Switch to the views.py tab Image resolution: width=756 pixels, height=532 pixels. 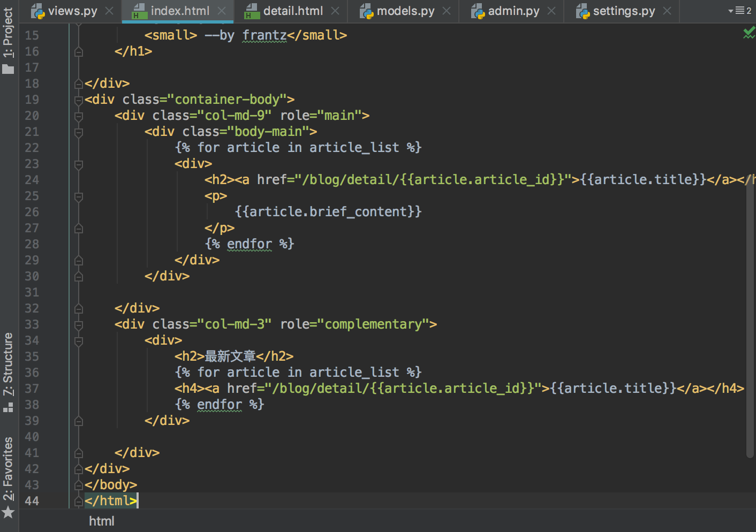72,11
